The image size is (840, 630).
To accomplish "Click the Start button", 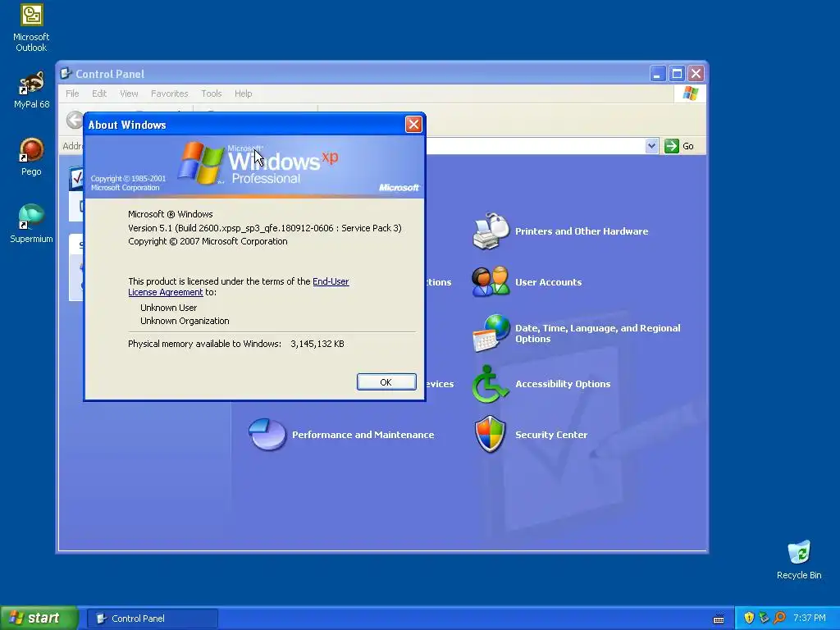I will (39, 619).
